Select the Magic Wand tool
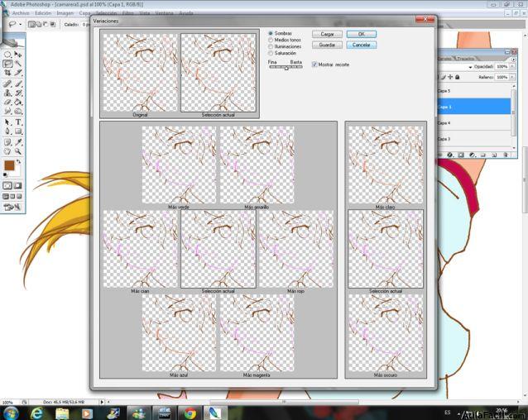This screenshot has width=528, height=420. tap(18, 64)
